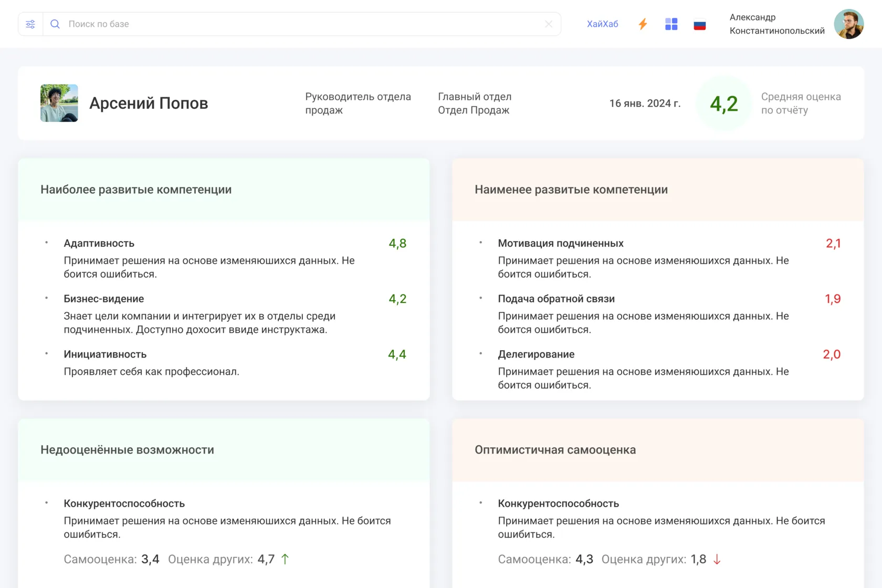This screenshot has width=882, height=588.
Task: Open the ХайХаб link
Action: pos(602,24)
